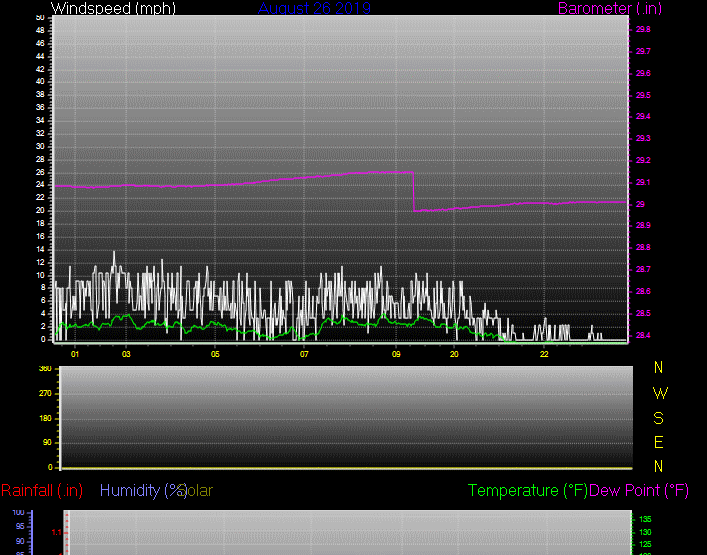Click the August 26 2019 date heading

314,8
